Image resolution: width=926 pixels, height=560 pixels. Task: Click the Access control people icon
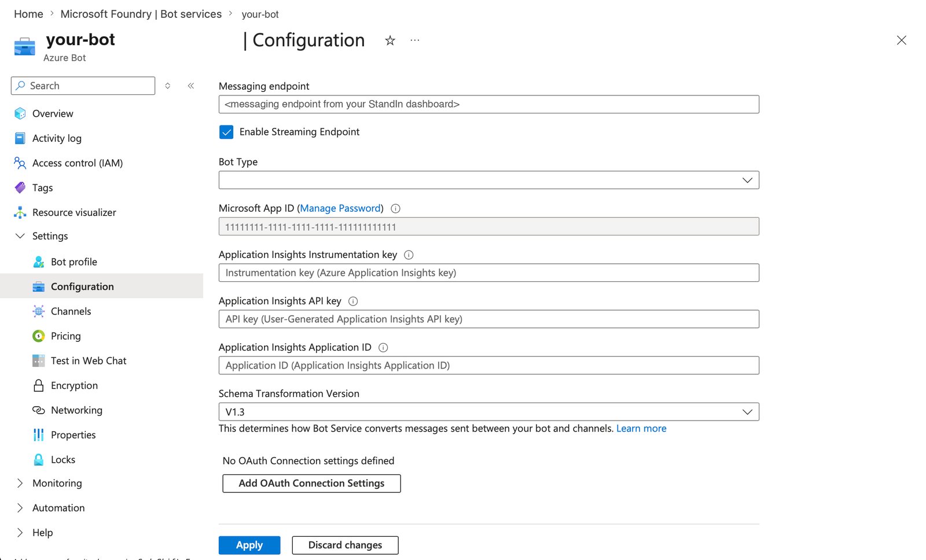point(20,163)
